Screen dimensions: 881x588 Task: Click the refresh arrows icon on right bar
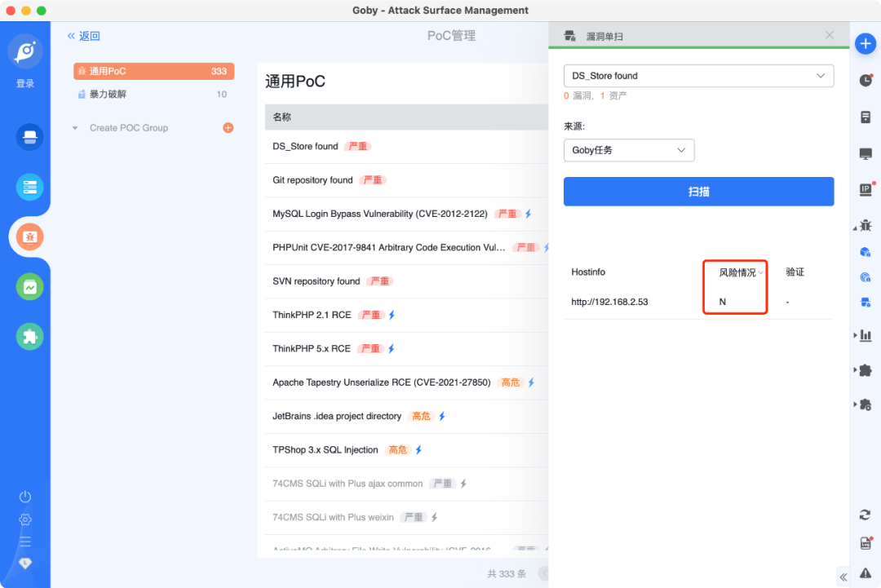(866, 515)
